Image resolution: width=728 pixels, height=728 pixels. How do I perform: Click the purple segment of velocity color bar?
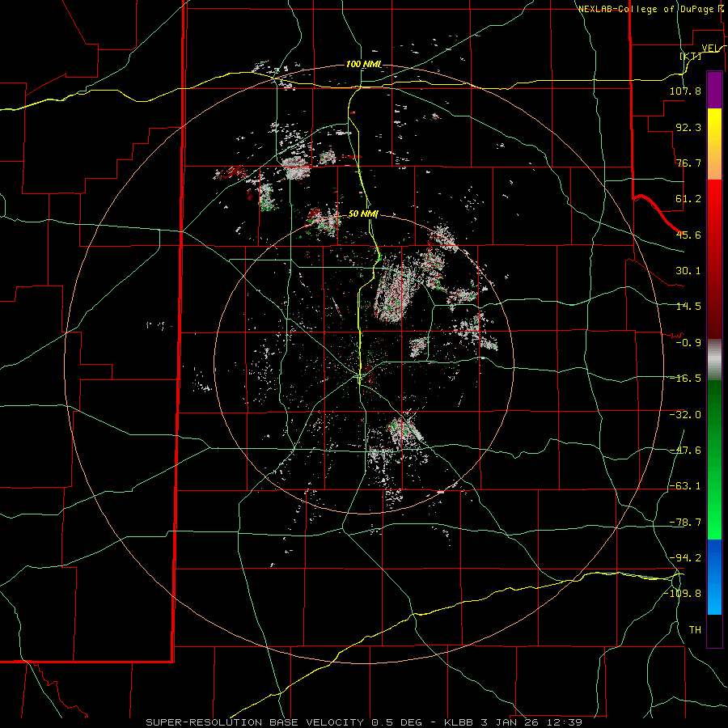(x=714, y=90)
